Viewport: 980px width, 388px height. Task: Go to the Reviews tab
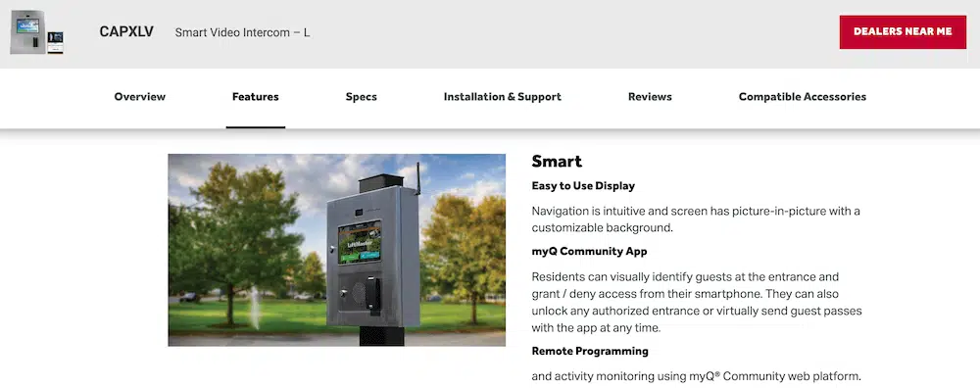coord(650,97)
